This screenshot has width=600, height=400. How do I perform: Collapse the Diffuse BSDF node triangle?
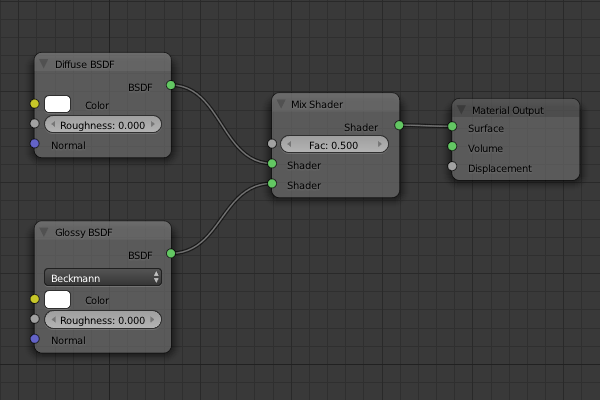pos(44,64)
